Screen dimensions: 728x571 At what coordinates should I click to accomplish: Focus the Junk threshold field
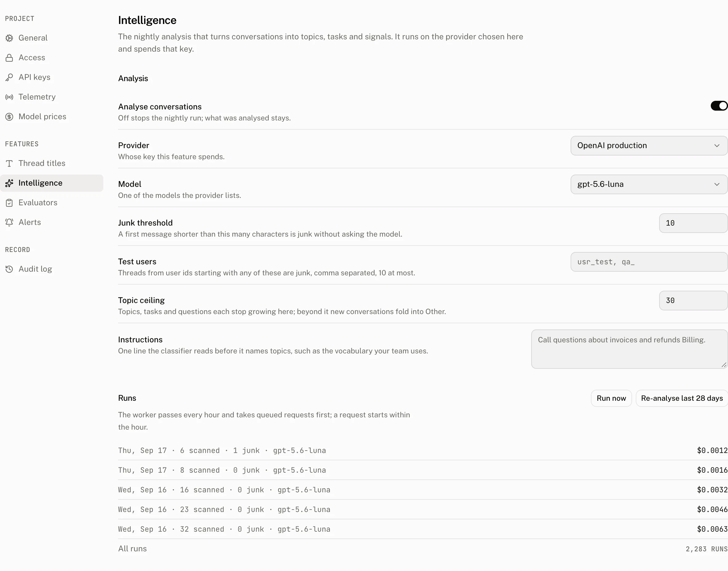[693, 223]
